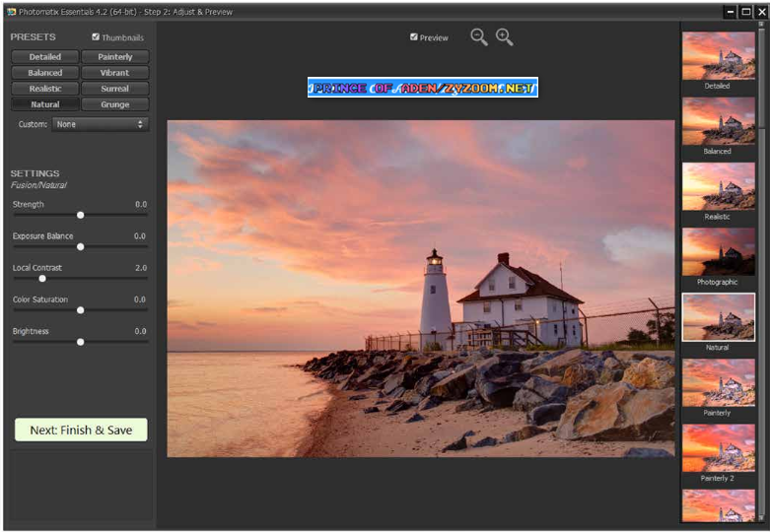770x532 pixels.
Task: Apply the Detailed preset button
Action: [44, 57]
